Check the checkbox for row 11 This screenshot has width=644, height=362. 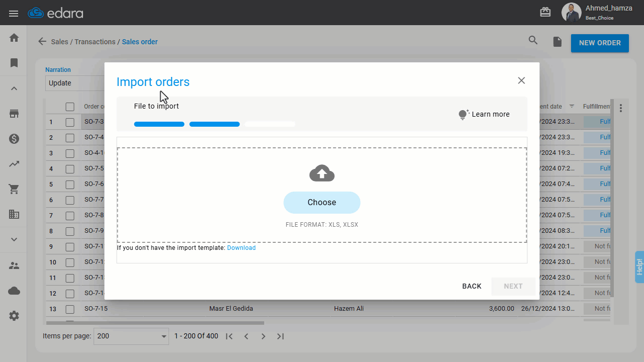[70, 278]
